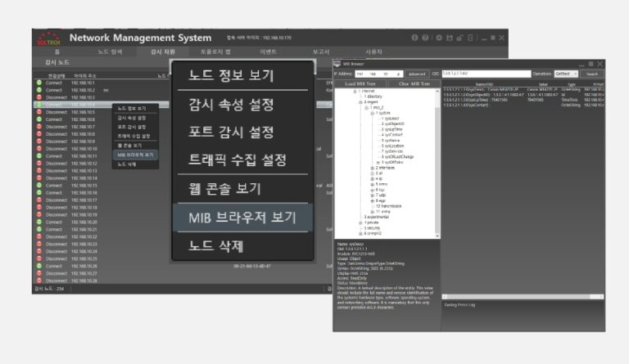The height and width of the screenshot is (364, 629).
Task: Click the OID input field
Action: click(487, 73)
